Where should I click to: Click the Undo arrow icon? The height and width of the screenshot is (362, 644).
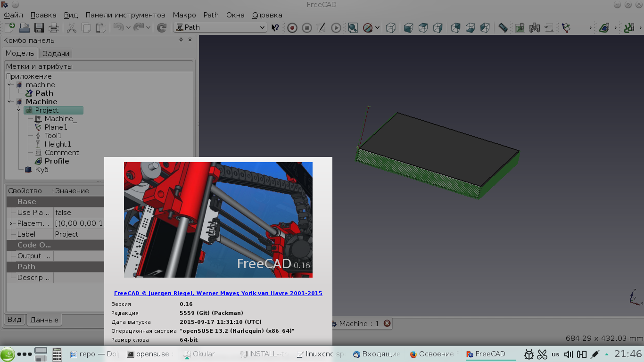tap(118, 28)
